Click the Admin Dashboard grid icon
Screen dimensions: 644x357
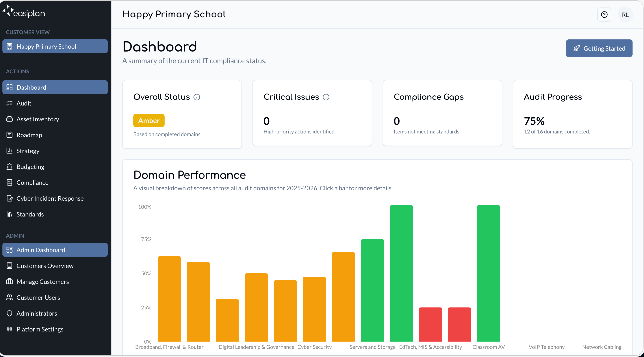point(9,250)
